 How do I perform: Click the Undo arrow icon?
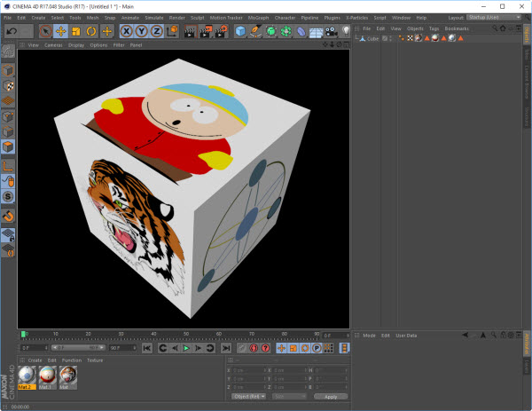[12, 31]
